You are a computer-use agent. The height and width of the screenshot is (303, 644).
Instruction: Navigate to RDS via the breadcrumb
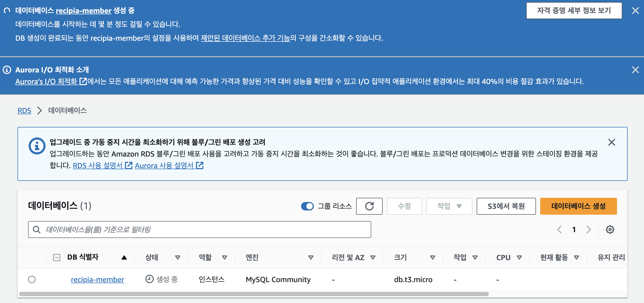pos(24,111)
